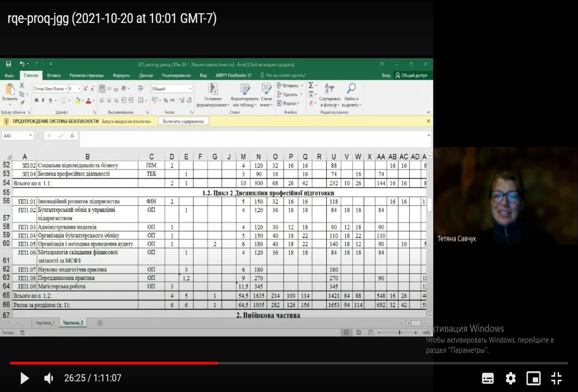Click the Excel save icon

point(8,64)
